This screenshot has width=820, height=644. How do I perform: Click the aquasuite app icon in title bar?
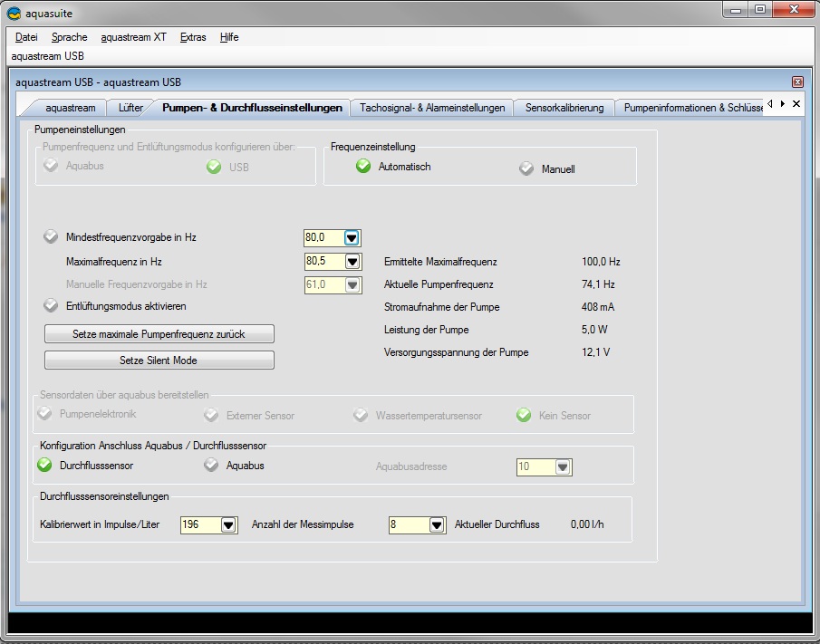14,14
